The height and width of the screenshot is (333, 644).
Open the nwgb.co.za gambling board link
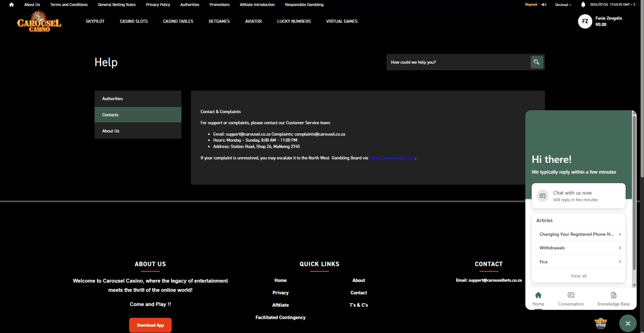[392, 158]
